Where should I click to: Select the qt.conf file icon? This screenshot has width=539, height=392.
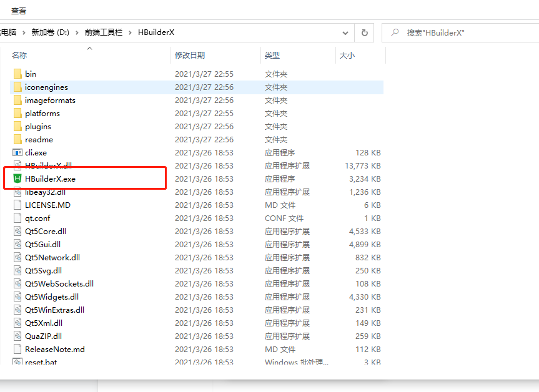pyautogui.click(x=17, y=218)
